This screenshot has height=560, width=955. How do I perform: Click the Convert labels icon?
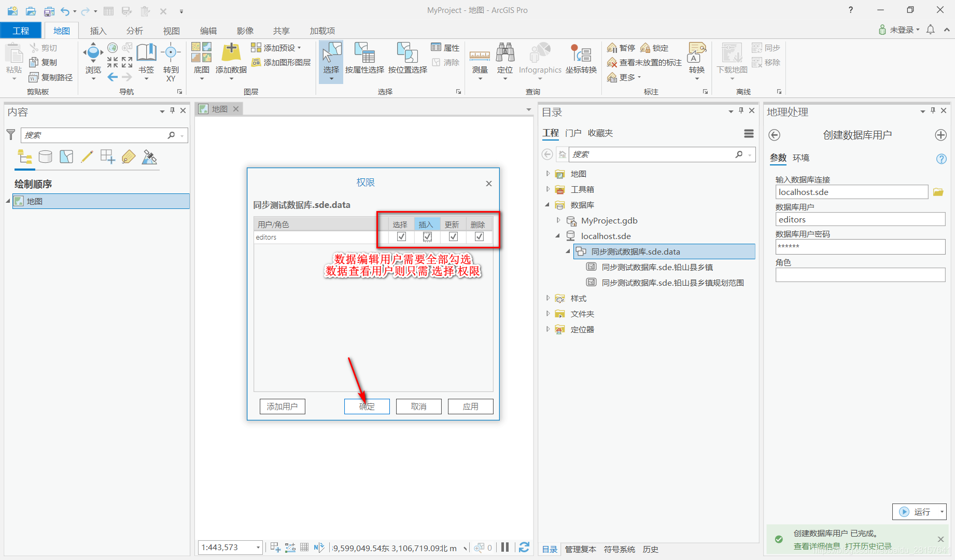697,52
